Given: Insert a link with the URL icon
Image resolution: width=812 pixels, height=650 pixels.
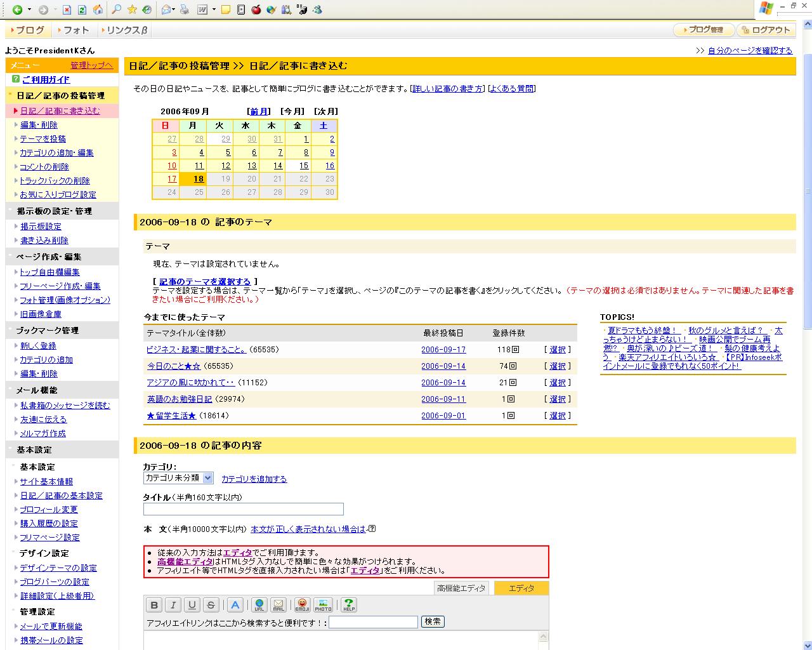Looking at the screenshot, I should pos(259,605).
